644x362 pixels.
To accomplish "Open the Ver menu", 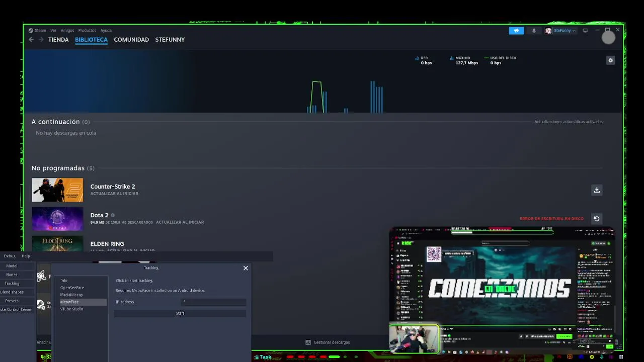I will tap(53, 31).
